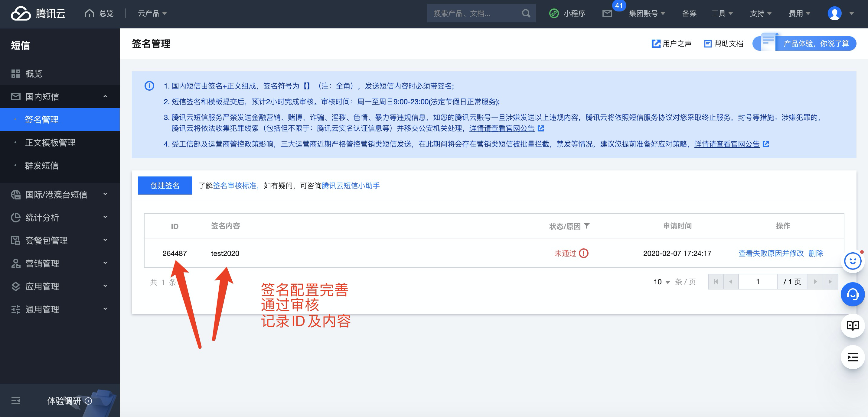Open the 10 条/页 page size dropdown

[x=661, y=282]
